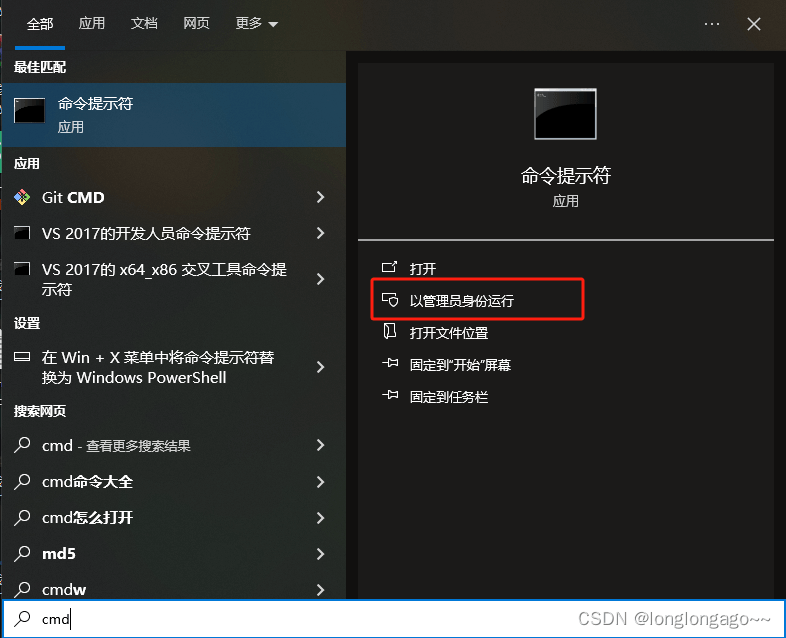
Task: Switch to the 网页 tab
Action: 196,23
